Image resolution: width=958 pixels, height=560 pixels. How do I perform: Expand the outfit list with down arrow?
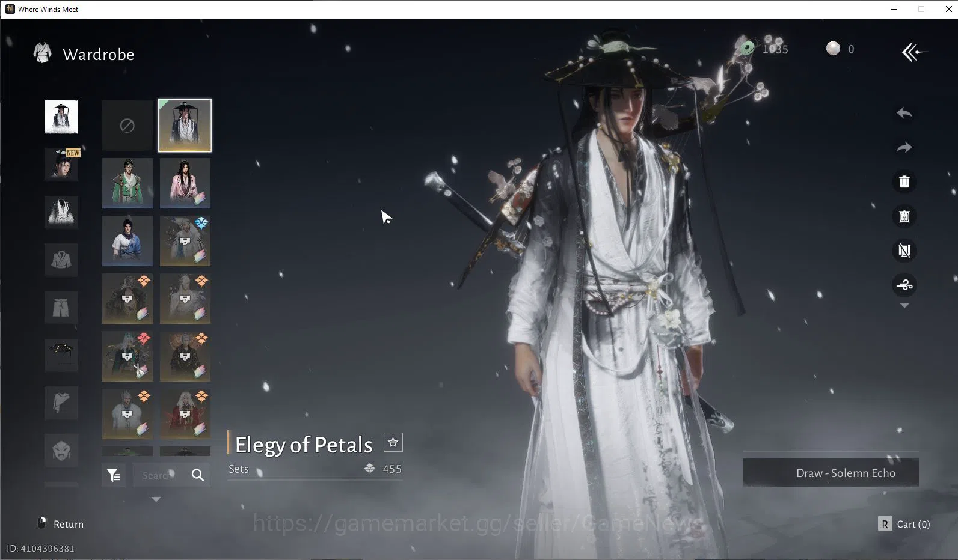click(x=156, y=499)
